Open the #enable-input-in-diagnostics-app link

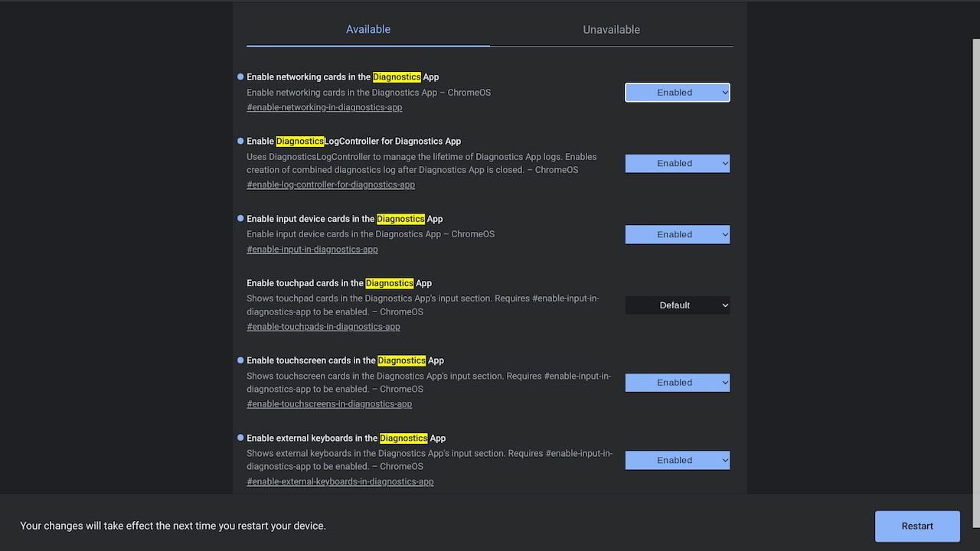tap(312, 249)
